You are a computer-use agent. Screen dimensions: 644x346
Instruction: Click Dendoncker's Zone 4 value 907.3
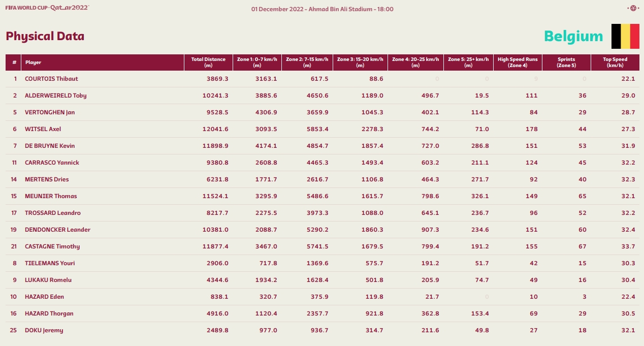pyautogui.click(x=430, y=230)
